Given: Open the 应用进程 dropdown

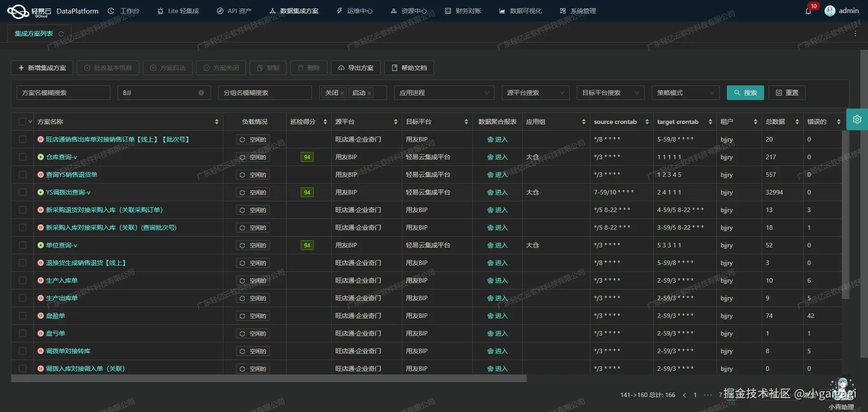Looking at the screenshot, I should [444, 93].
